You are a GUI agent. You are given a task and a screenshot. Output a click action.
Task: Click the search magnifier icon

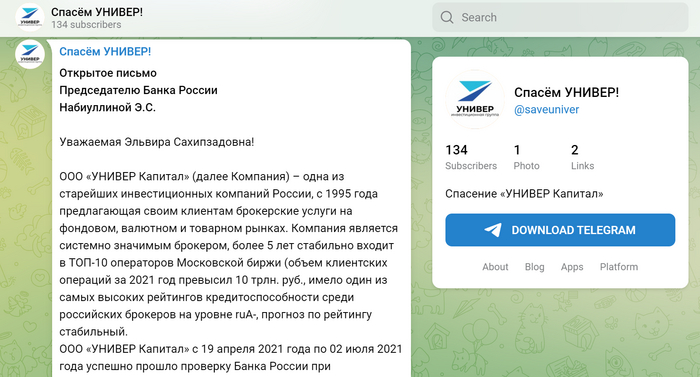446,17
